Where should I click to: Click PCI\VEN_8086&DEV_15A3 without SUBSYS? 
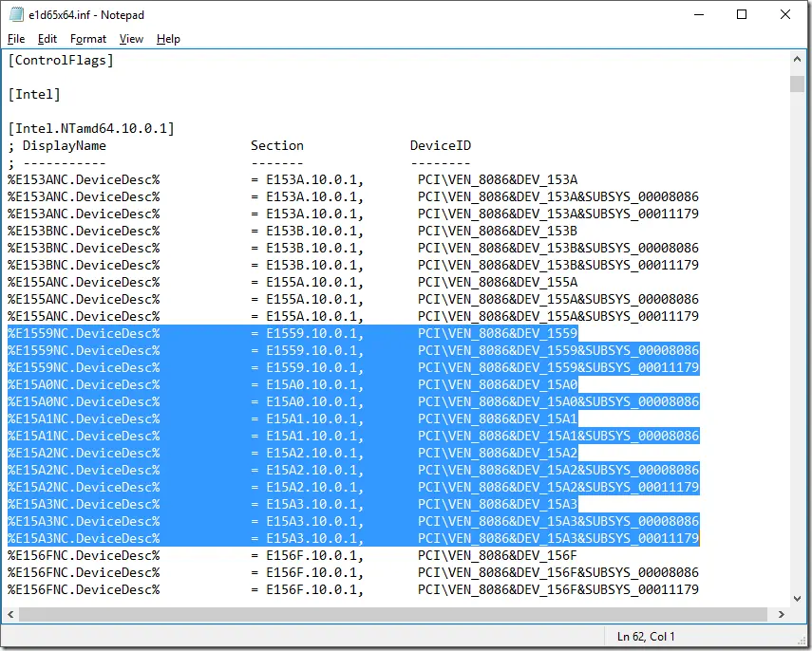click(x=498, y=504)
